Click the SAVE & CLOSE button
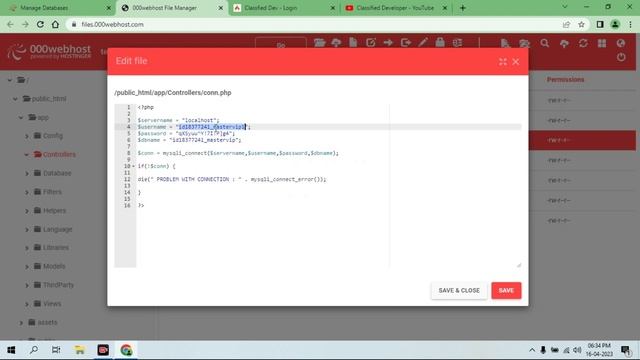Screen dimensions: 640x360 pyautogui.click(x=459, y=291)
